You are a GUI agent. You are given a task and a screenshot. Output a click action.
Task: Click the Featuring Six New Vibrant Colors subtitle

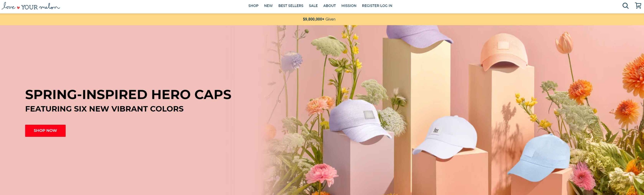point(104,109)
